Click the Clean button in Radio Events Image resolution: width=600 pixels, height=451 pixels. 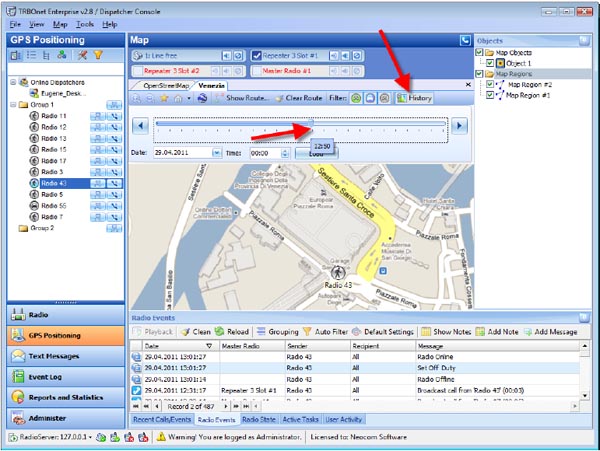[196, 332]
